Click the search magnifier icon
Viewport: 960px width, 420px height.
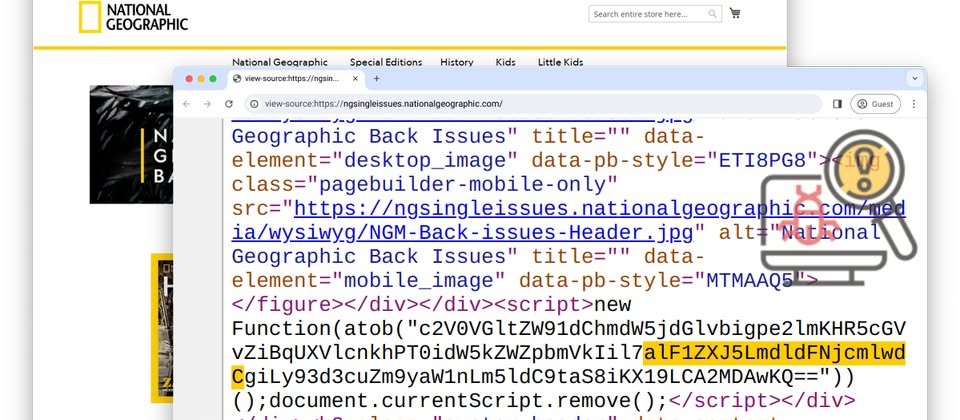click(712, 13)
